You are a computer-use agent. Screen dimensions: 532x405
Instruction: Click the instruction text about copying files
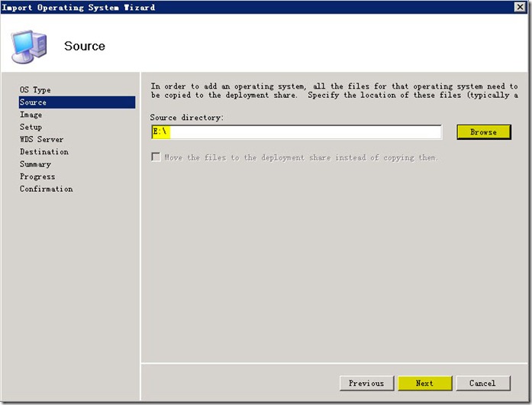pos(334,91)
